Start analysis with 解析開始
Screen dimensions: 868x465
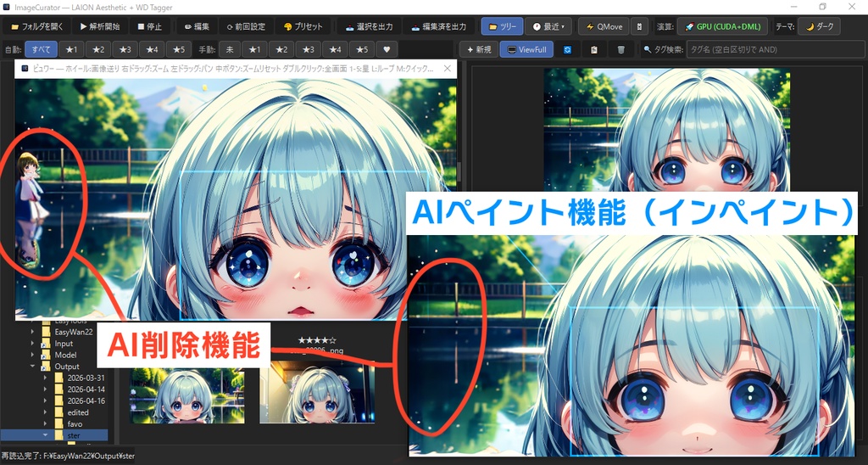[x=100, y=26]
